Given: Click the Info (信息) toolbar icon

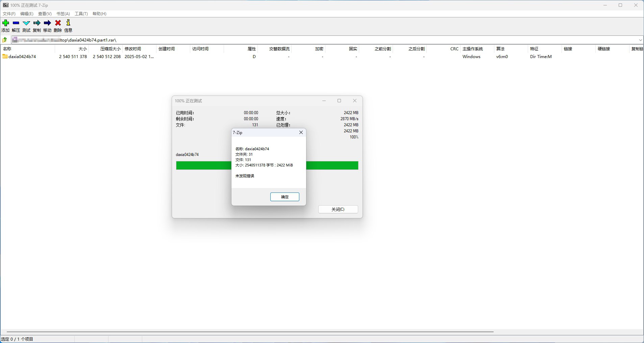Looking at the screenshot, I should click(68, 23).
